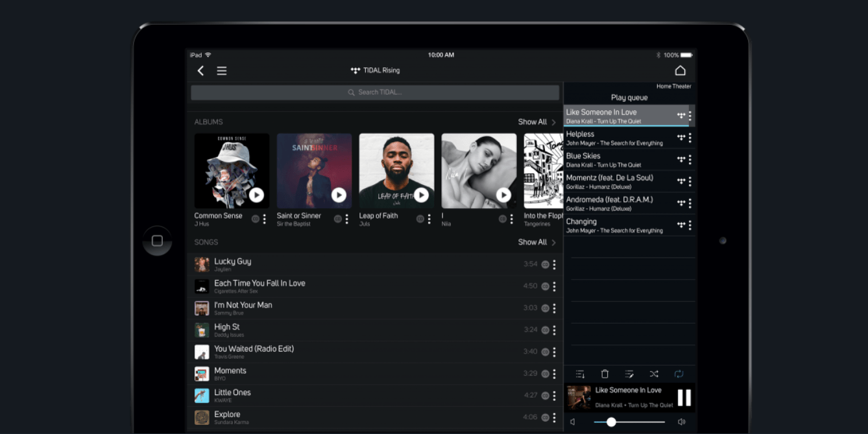Open three-dot menu for Lucky Guy

point(554,265)
